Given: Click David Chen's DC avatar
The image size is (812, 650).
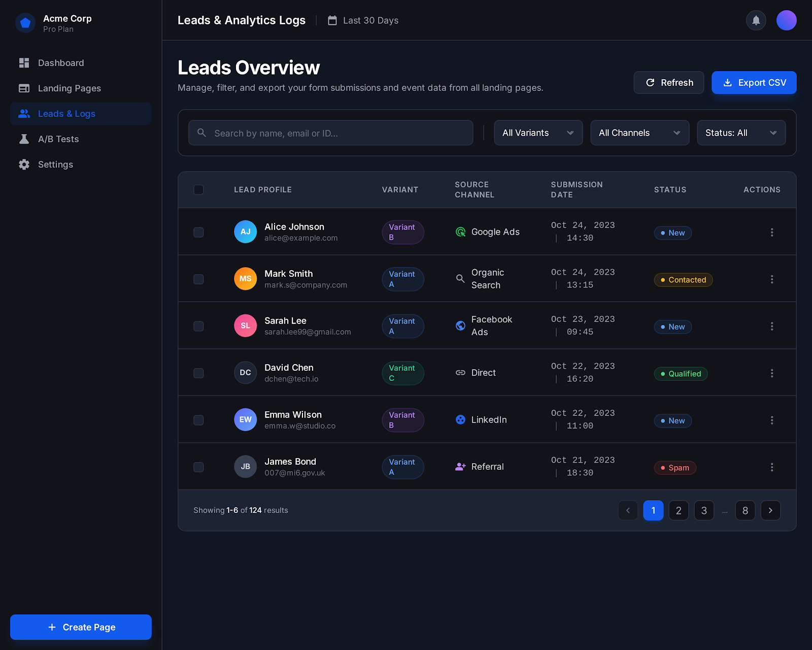Looking at the screenshot, I should (x=245, y=373).
